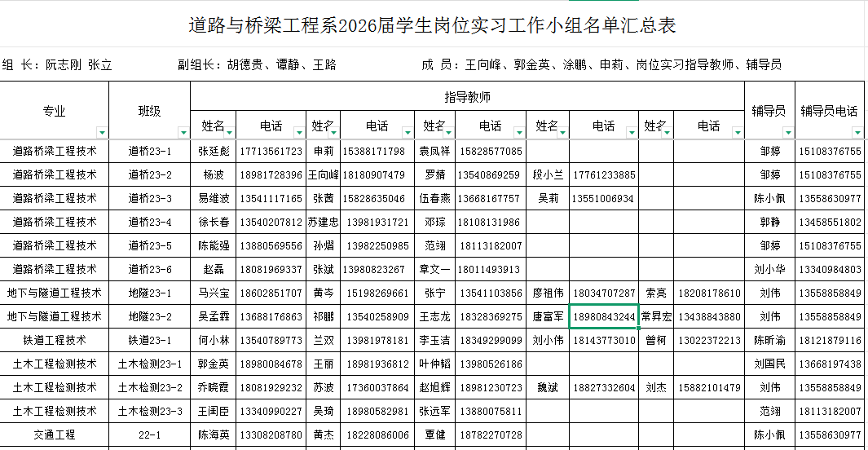
Task: Select the counselor cell 陈昕渝
Action: pyautogui.click(x=769, y=340)
